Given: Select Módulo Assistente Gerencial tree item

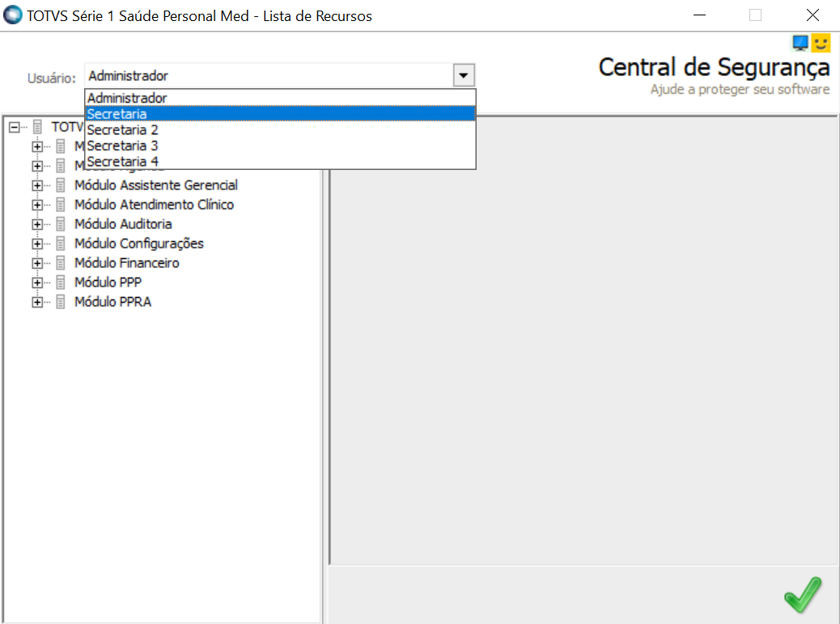Looking at the screenshot, I should click(x=156, y=185).
